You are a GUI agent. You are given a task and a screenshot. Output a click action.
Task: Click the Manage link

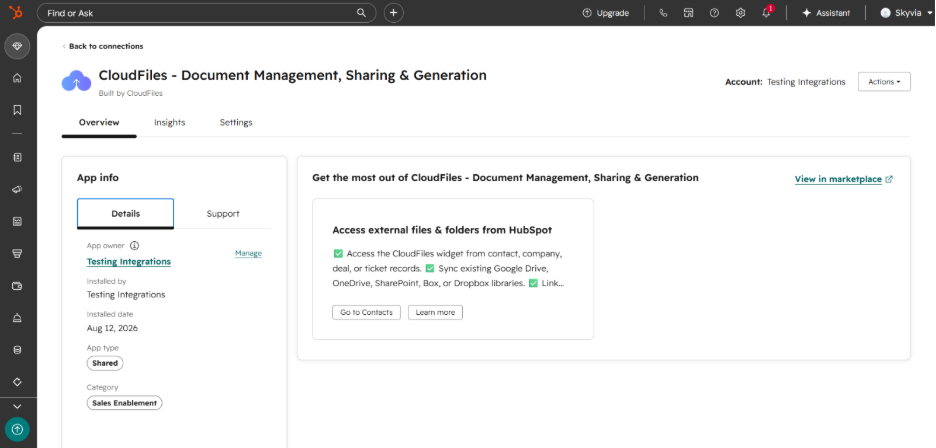(248, 253)
